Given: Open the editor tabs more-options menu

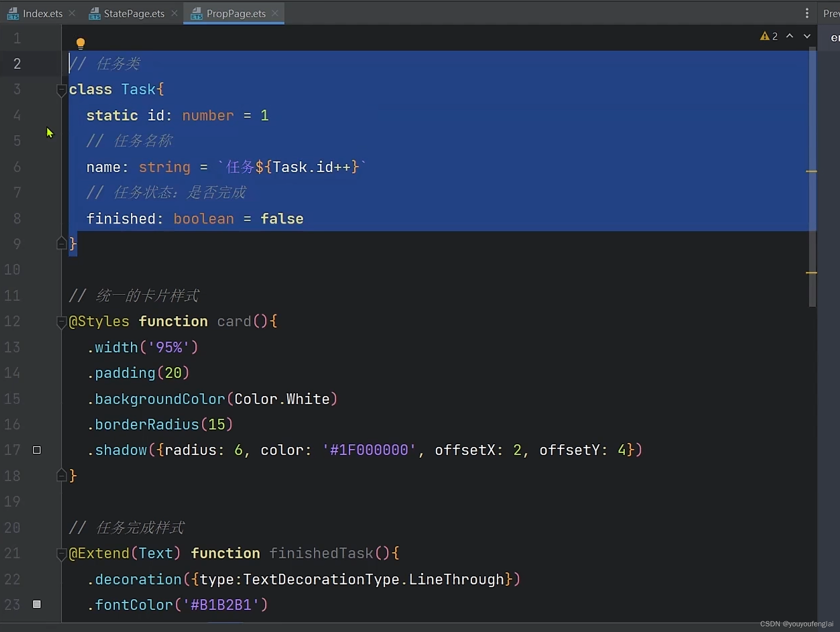Looking at the screenshot, I should 807,13.
